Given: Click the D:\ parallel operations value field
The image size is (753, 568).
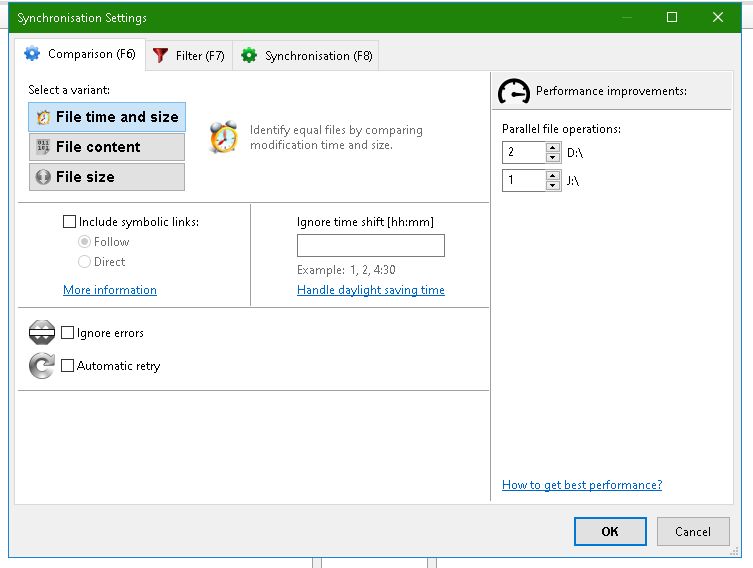Looking at the screenshot, I should (x=524, y=153).
